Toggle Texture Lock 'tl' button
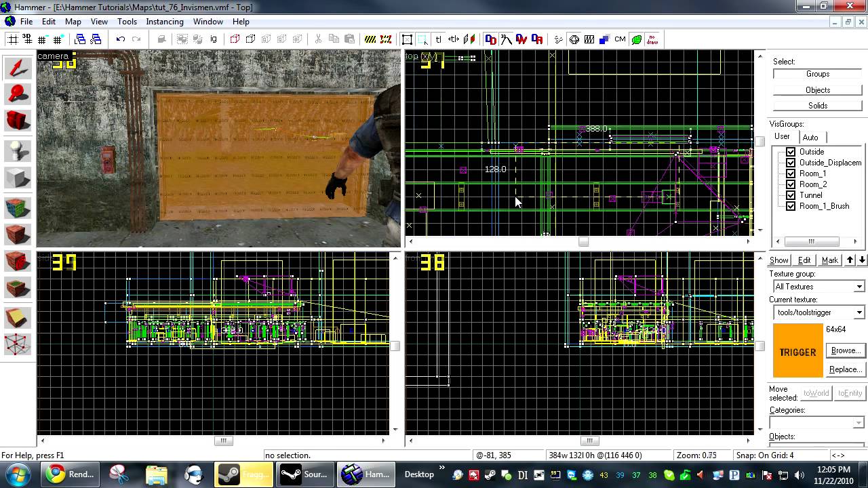This screenshot has height=488, width=868. [x=438, y=39]
